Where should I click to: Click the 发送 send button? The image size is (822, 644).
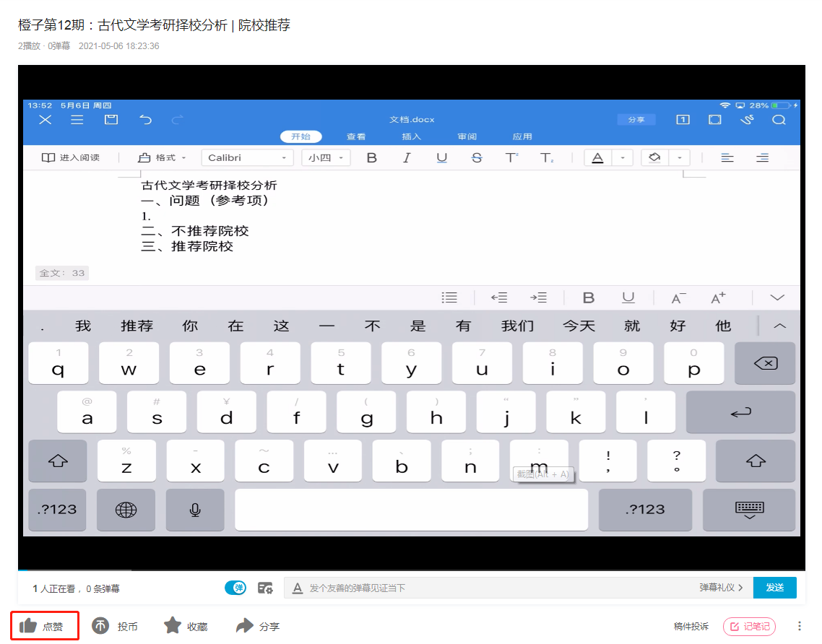pyautogui.click(x=775, y=588)
